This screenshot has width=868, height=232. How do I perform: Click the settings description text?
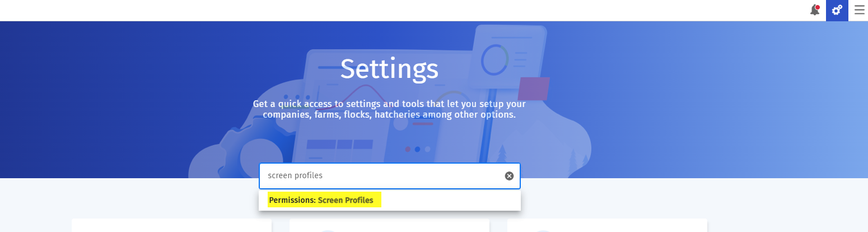click(389, 109)
